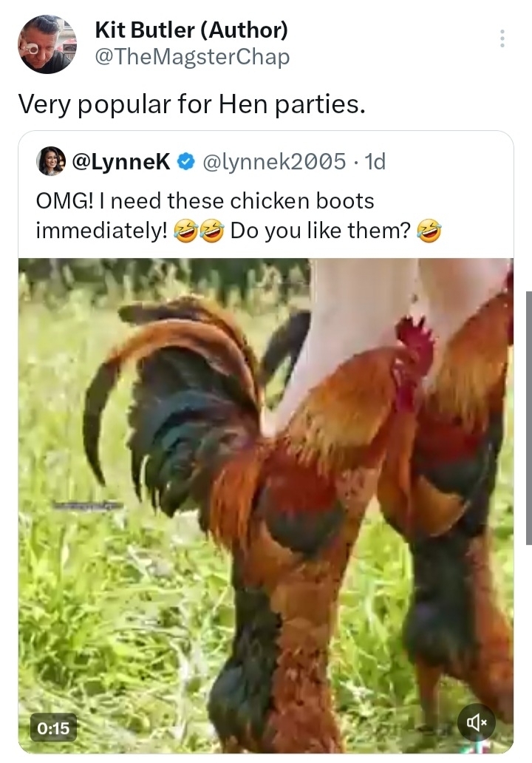Click the 0:15 video duration badge
This screenshot has height=763, width=532.
(54, 728)
